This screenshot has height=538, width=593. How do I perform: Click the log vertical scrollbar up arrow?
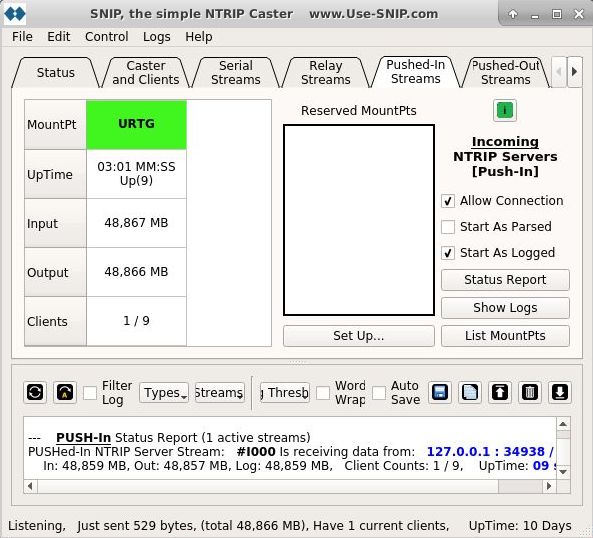click(563, 424)
